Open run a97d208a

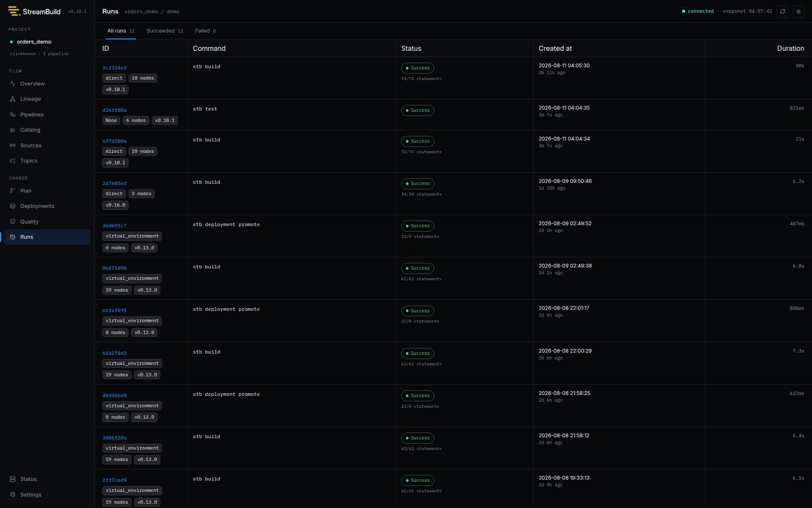(114, 141)
